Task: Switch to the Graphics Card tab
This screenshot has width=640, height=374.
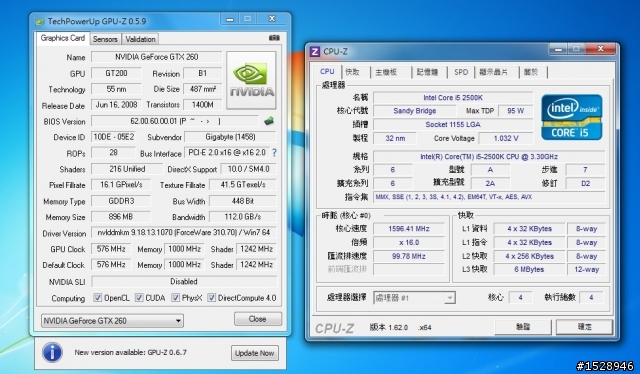Action: (62, 38)
